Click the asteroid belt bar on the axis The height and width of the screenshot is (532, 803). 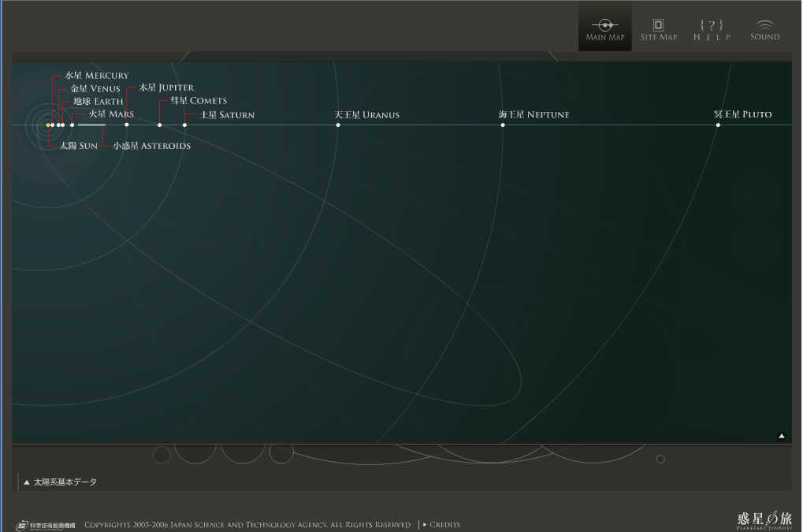tap(91, 125)
